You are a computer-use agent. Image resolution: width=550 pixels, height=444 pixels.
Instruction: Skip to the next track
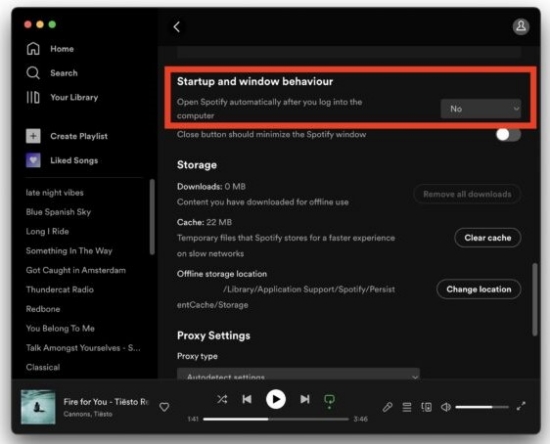(305, 399)
